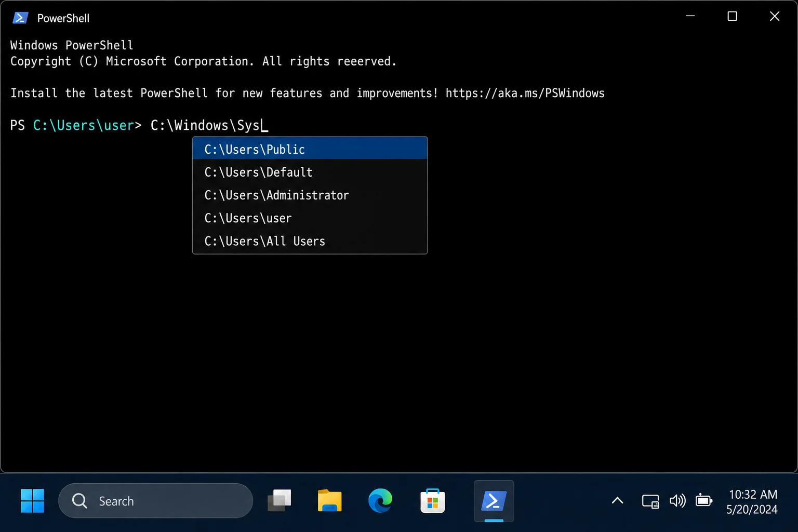Click the network display tray icon
The width and height of the screenshot is (798, 532).
650,501
